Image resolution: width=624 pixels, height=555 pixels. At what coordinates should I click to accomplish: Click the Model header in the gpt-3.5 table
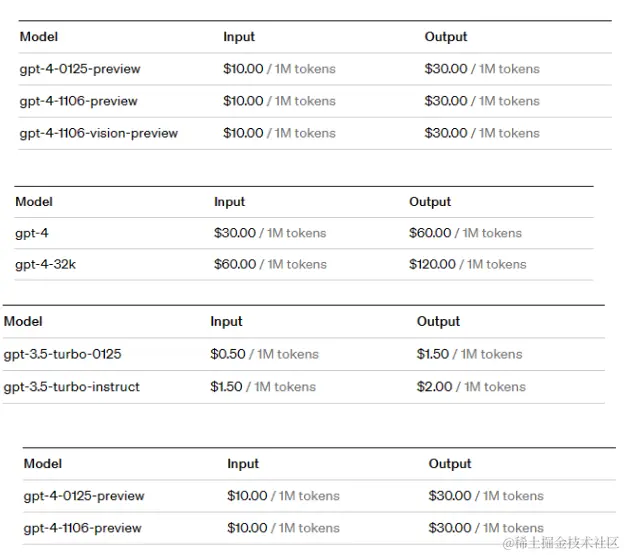[23, 321]
